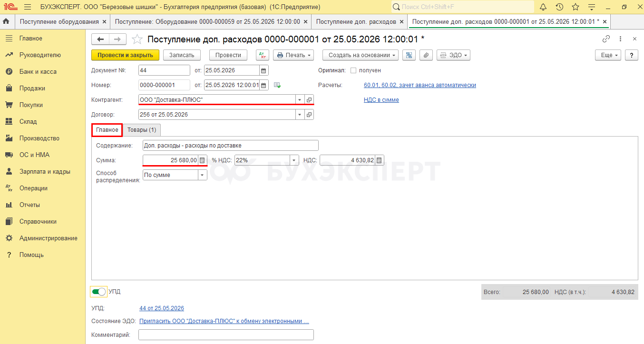The height and width of the screenshot is (344, 644).
Task: Open the document structure icon next to Создать на основании
Action: tap(409, 55)
